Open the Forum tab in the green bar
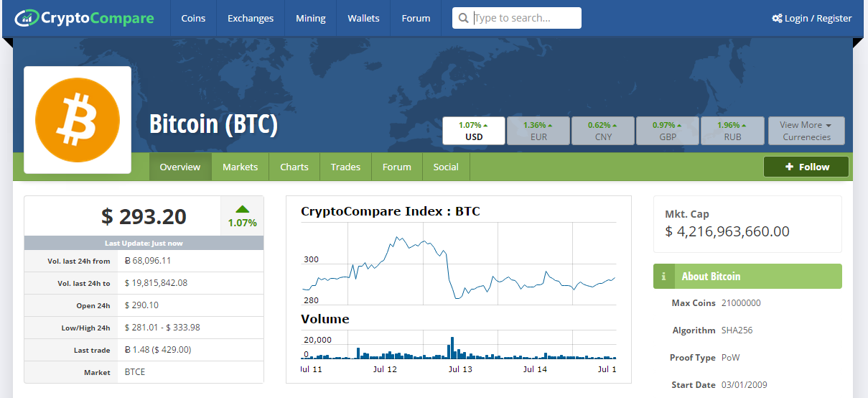The width and height of the screenshot is (868, 398). (397, 167)
